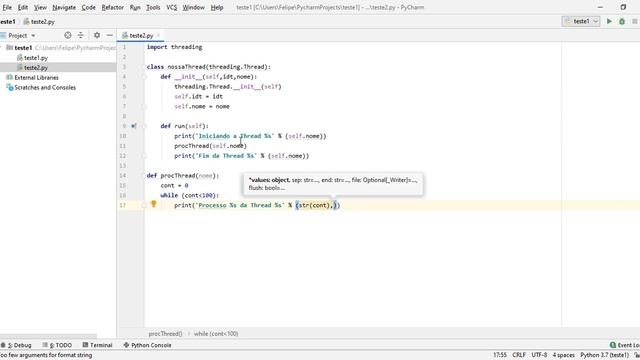Click the override gutter icon on line 9
Viewport: 640px width, 360px height.
click(133, 126)
